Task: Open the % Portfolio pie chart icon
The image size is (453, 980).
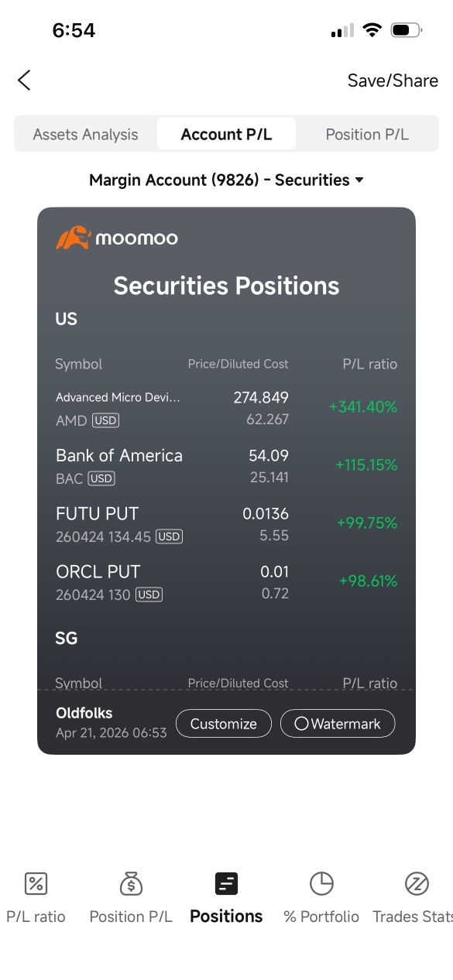Action: (321, 883)
